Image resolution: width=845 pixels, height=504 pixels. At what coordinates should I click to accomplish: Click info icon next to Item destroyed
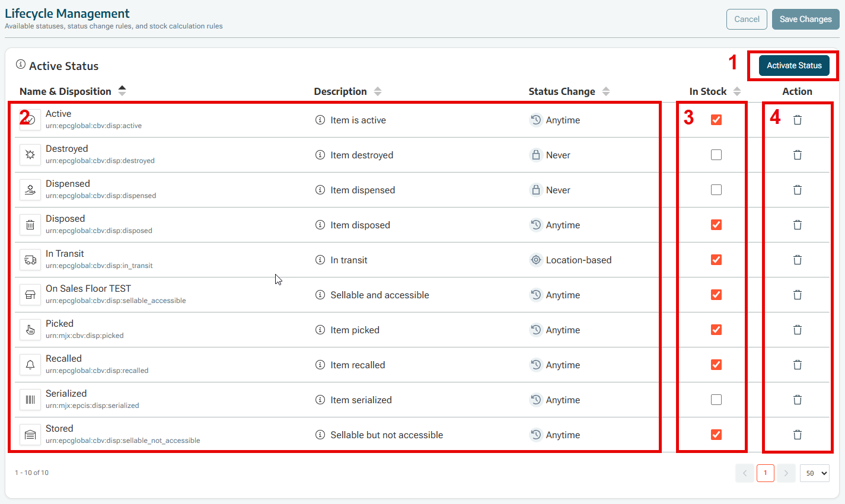tap(320, 155)
